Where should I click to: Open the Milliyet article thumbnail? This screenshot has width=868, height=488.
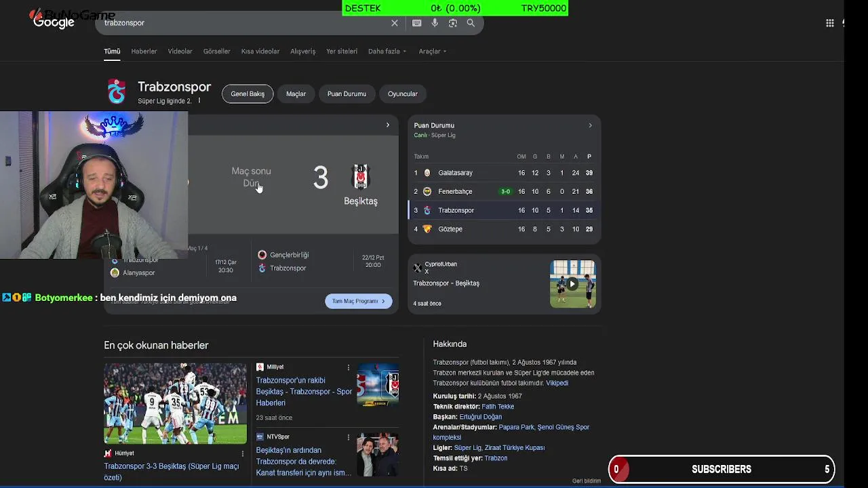378,384
